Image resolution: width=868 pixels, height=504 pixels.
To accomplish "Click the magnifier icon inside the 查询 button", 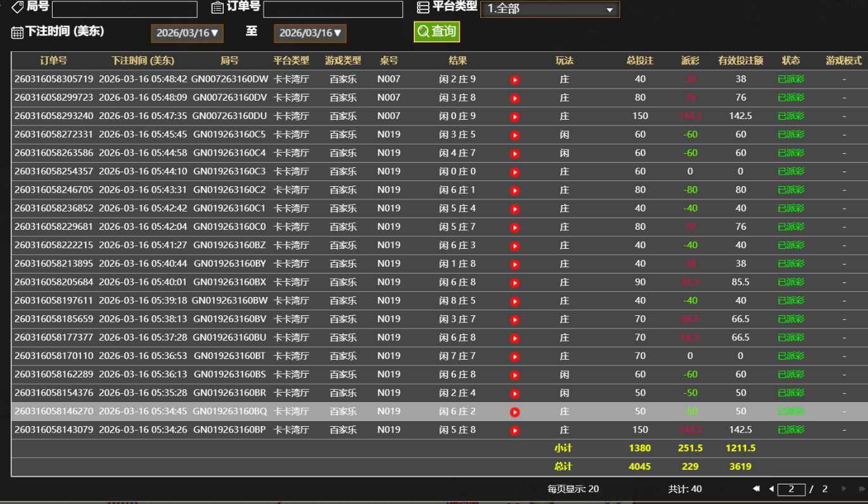I will click(423, 30).
